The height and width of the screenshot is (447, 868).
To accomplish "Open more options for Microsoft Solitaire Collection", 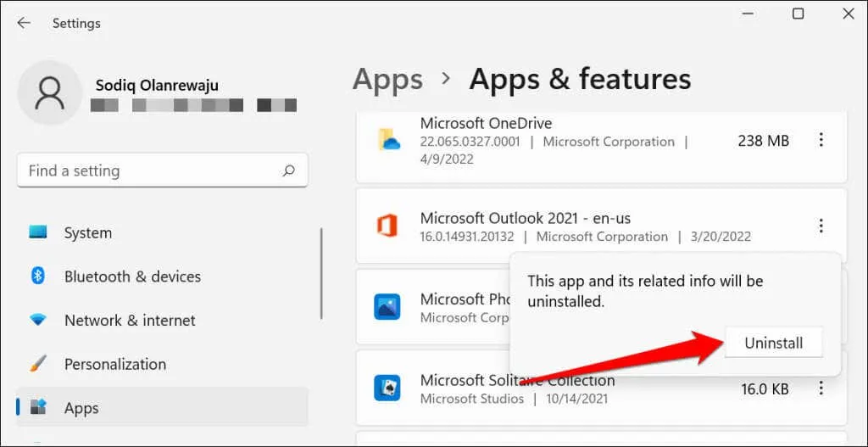I will [821, 388].
